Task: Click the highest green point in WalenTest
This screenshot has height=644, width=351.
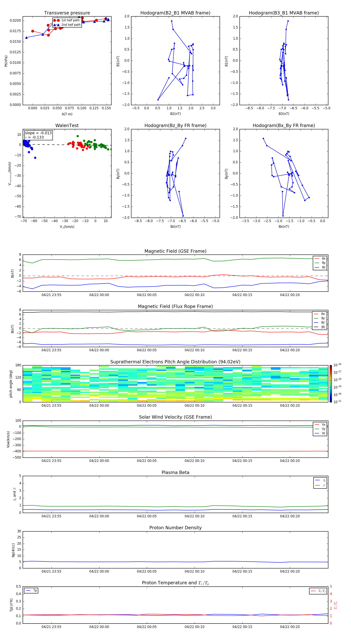Action: pyautogui.click(x=78, y=136)
